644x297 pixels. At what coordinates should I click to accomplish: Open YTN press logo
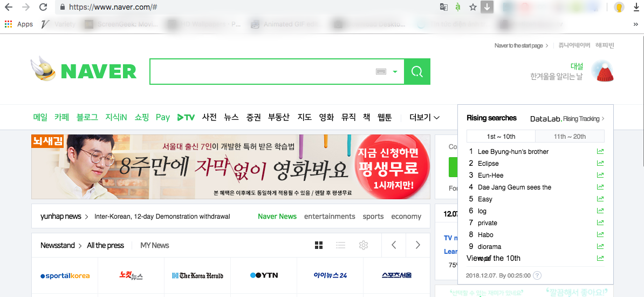[x=264, y=275]
